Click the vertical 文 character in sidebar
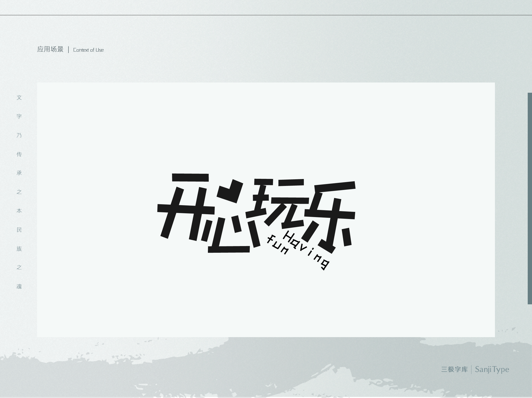This screenshot has height=398, width=532. coord(19,97)
